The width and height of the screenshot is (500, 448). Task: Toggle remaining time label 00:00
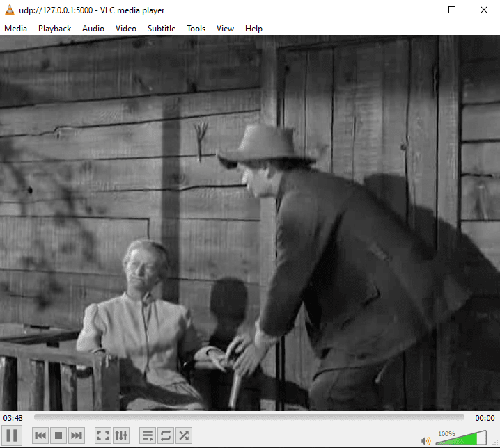pos(485,417)
